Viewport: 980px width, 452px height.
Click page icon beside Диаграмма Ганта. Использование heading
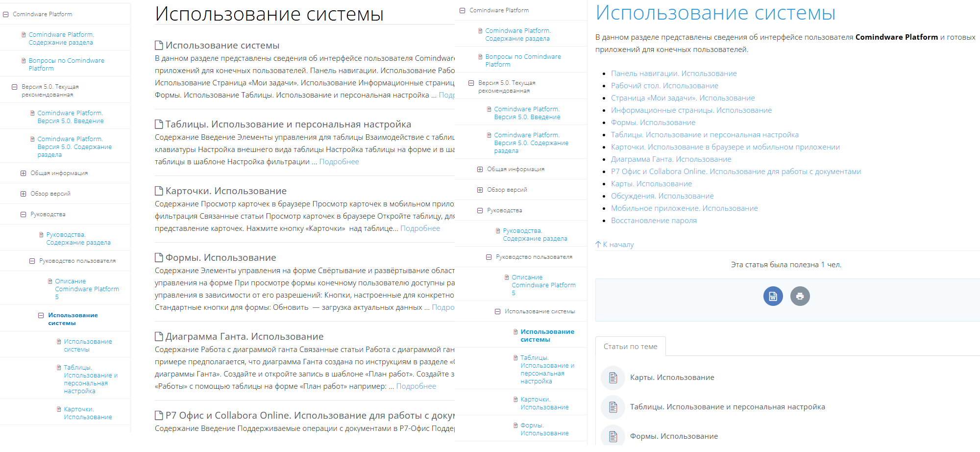click(x=159, y=337)
